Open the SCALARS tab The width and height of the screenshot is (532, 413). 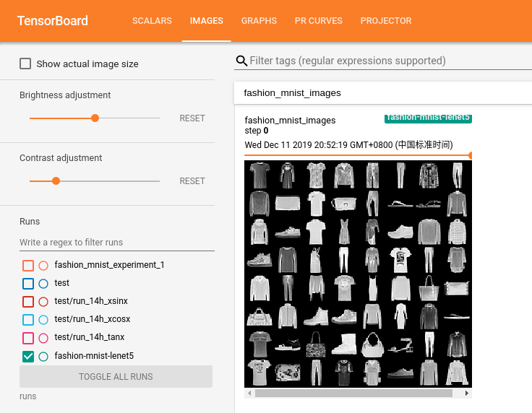(x=152, y=21)
